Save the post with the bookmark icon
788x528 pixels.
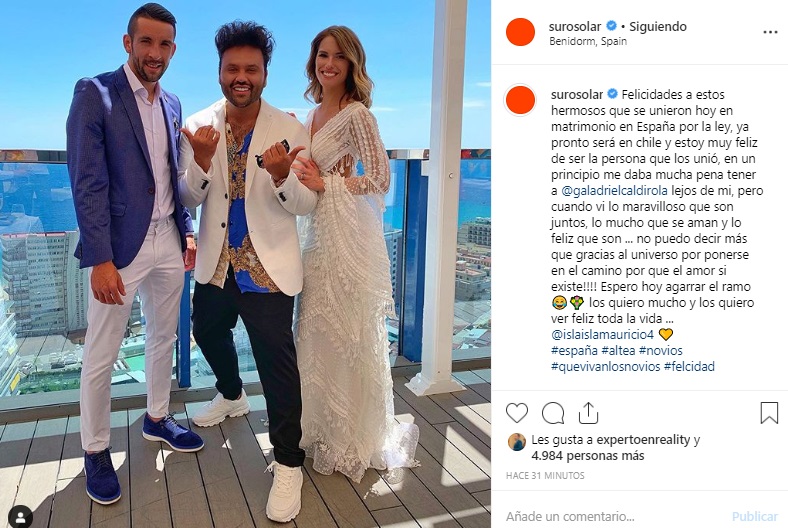[769, 412]
